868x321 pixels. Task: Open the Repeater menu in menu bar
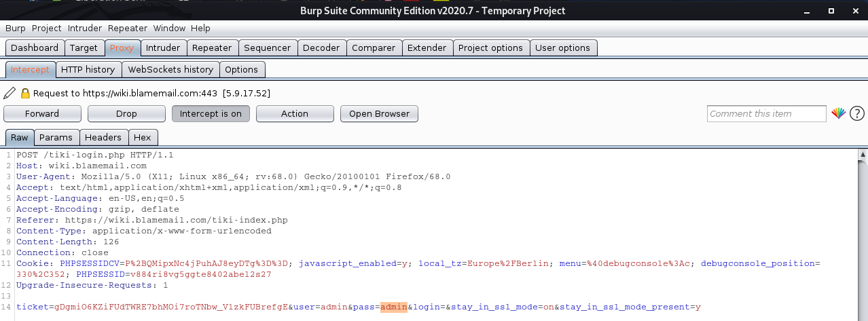[x=128, y=28]
